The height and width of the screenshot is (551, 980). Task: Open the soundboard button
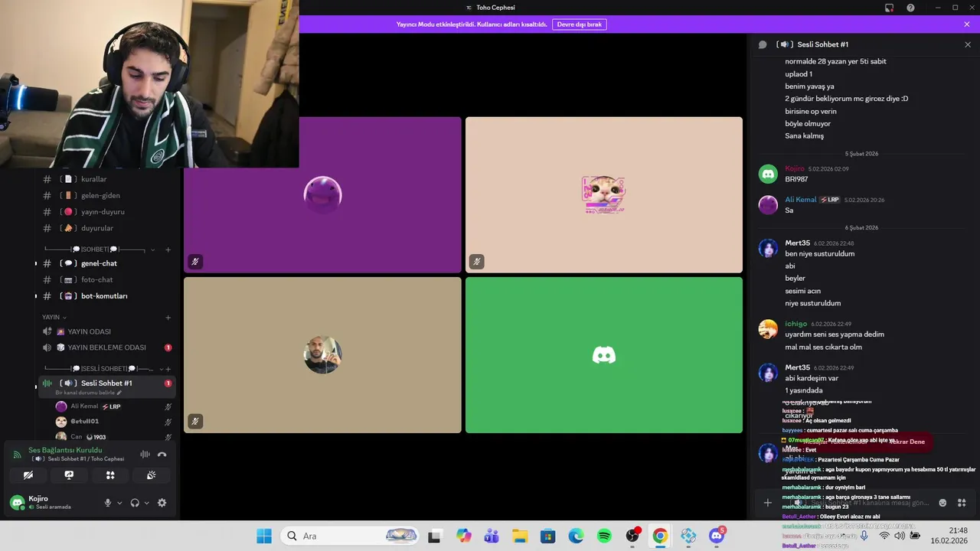pyautogui.click(x=151, y=475)
